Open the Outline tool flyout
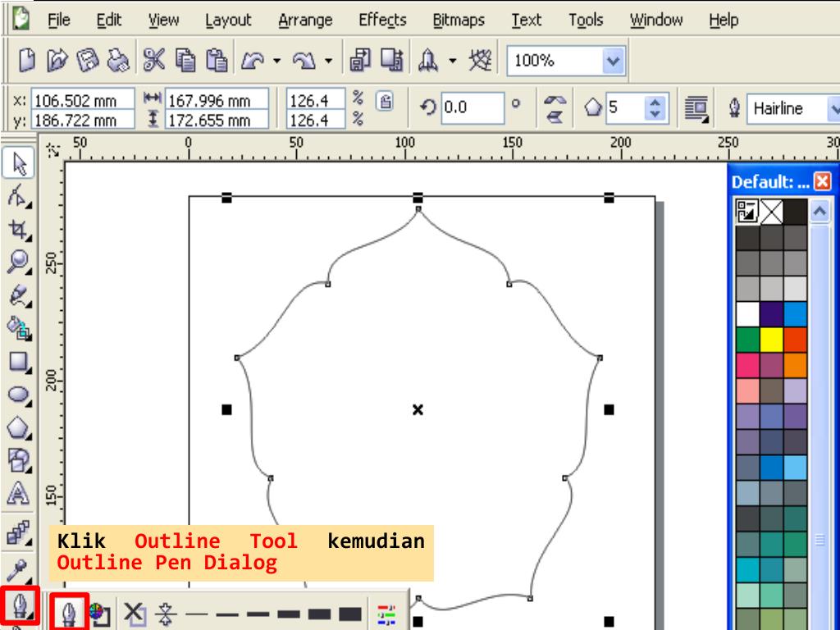This screenshot has width=840, height=630. (20, 606)
